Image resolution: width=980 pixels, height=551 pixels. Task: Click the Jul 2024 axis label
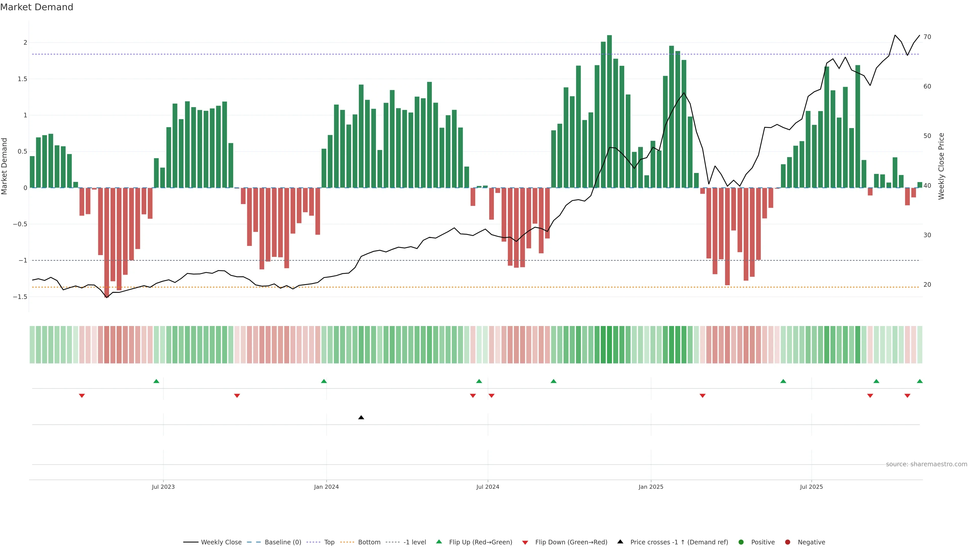(487, 487)
